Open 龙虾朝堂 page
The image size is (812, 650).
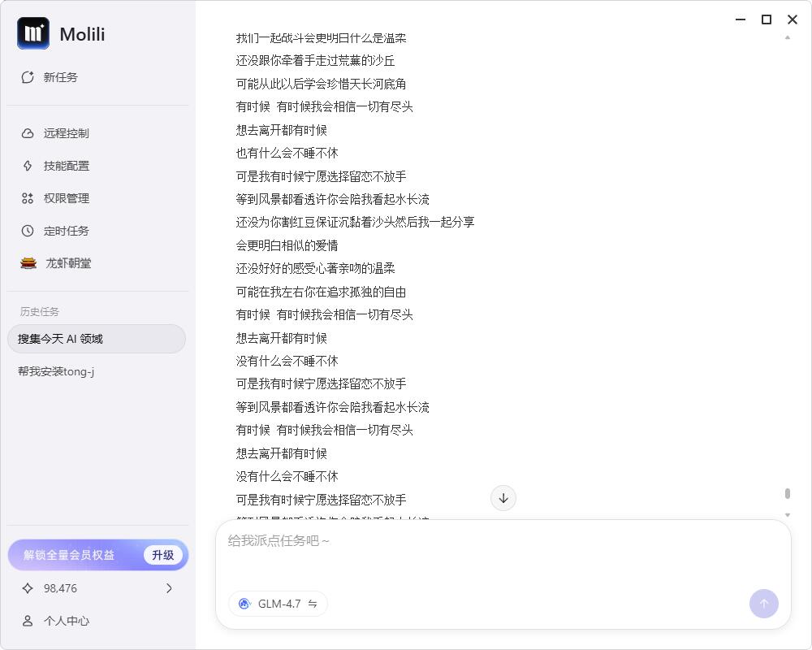click(67, 263)
